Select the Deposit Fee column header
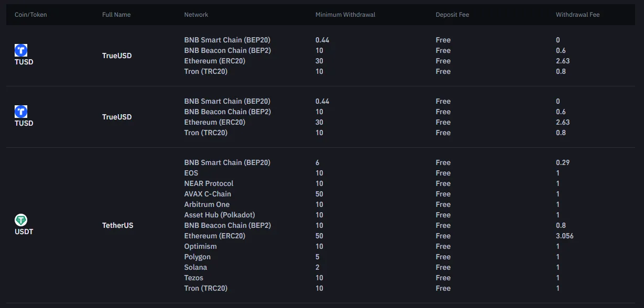The width and height of the screenshot is (644, 308). [452, 15]
